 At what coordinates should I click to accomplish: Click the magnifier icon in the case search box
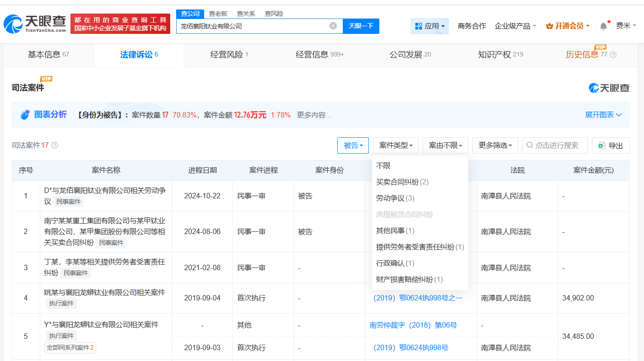[529, 145]
